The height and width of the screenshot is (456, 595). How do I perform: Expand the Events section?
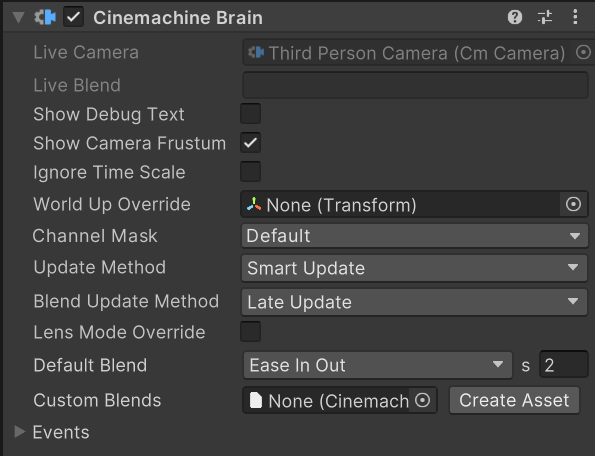coord(19,431)
